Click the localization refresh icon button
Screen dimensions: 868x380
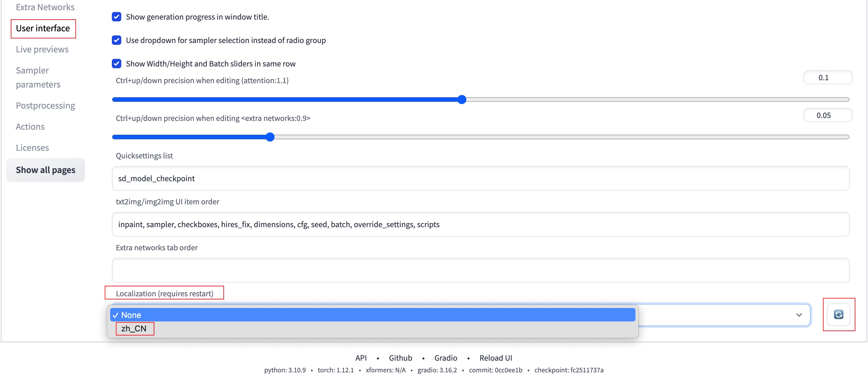(x=838, y=314)
